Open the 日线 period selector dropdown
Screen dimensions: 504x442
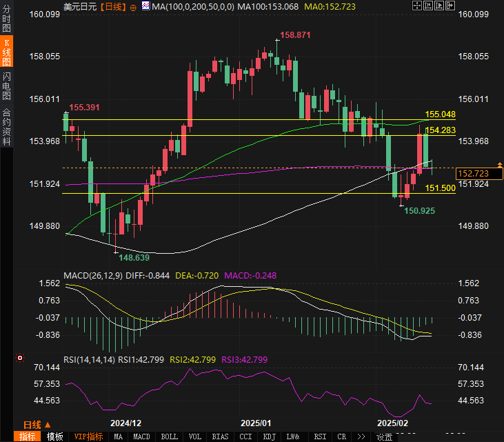click(x=37, y=425)
